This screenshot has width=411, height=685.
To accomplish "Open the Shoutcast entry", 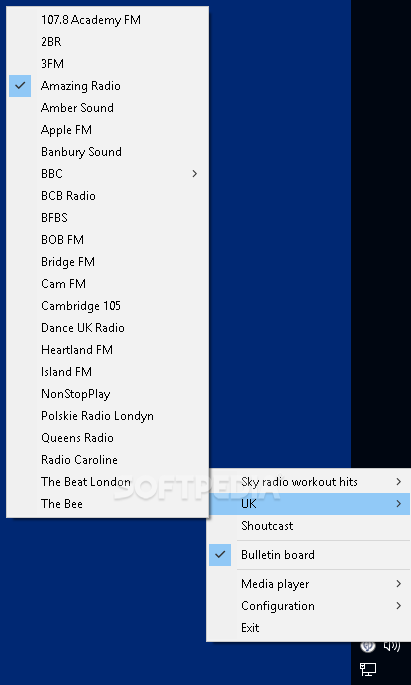I will coord(309,526).
